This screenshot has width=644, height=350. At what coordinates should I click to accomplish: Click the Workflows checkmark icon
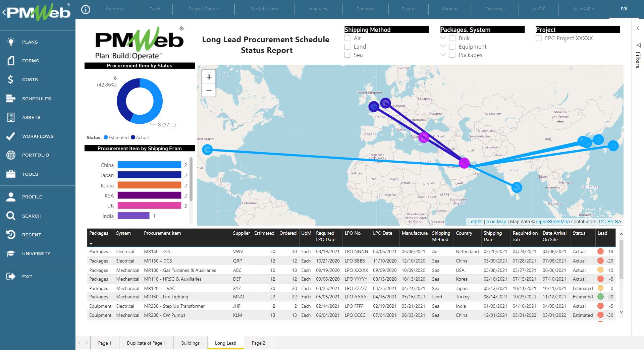click(11, 136)
